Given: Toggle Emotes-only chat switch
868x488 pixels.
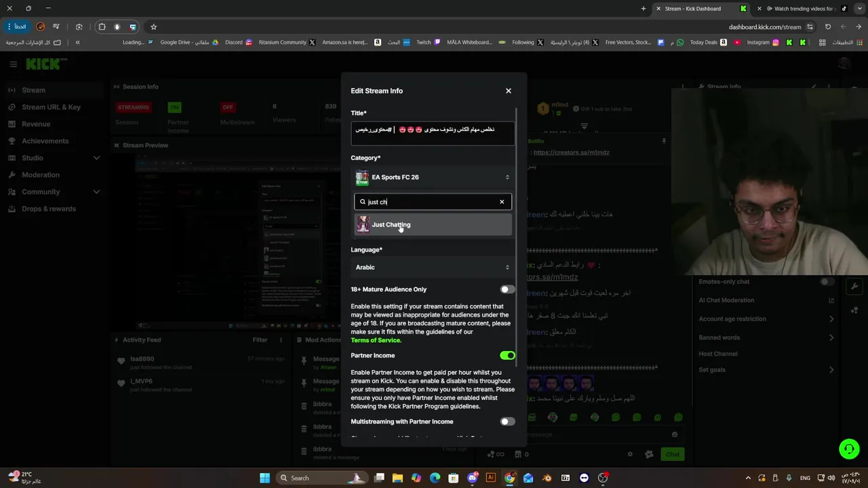Looking at the screenshot, I should click(x=826, y=282).
